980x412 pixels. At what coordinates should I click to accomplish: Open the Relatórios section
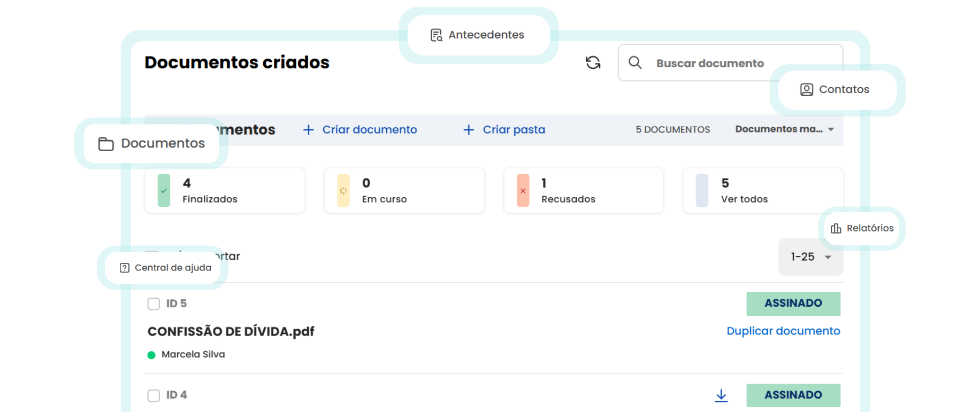862,228
